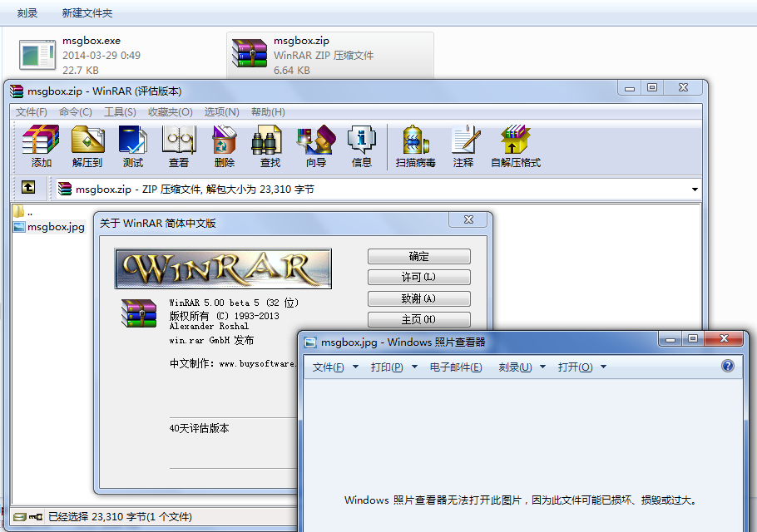Image resolution: width=757 pixels, height=532 pixels.
Task: Click the 确定 button in About dialog
Action: 419,256
